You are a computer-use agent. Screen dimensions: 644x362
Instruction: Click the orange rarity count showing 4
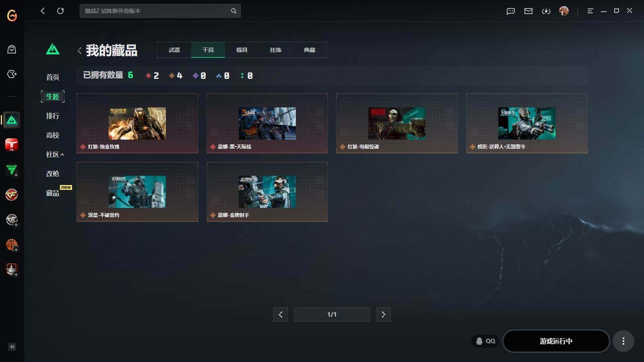click(176, 76)
